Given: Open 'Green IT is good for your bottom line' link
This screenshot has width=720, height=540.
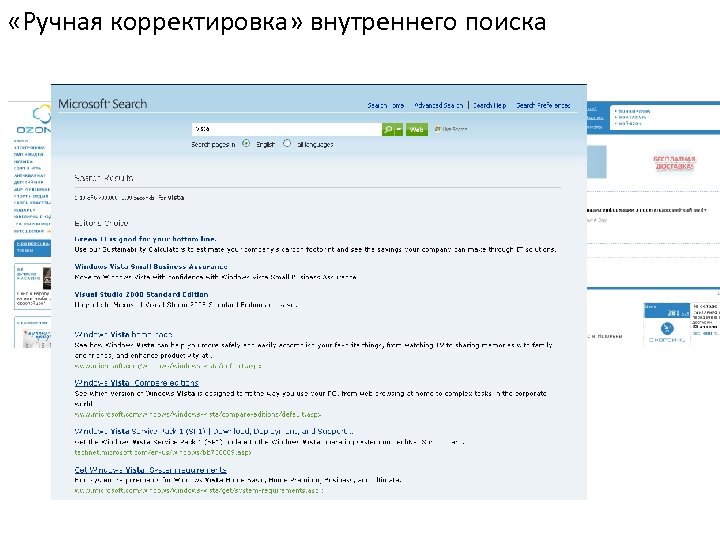Looking at the screenshot, I should (x=145, y=239).
